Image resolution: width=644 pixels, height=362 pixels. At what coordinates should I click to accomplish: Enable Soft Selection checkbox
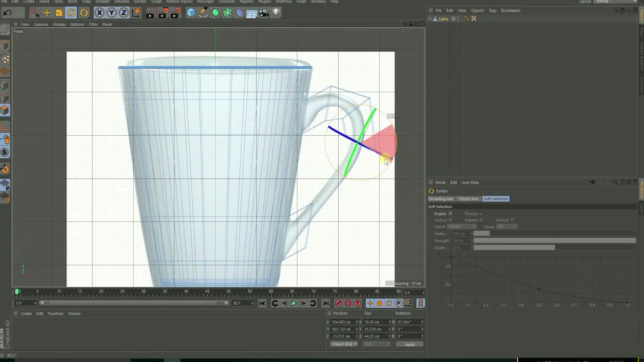[450, 214]
